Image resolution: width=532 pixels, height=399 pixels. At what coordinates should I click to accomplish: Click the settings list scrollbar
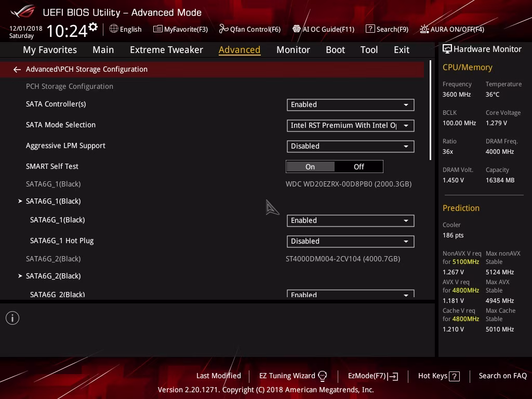click(430, 110)
